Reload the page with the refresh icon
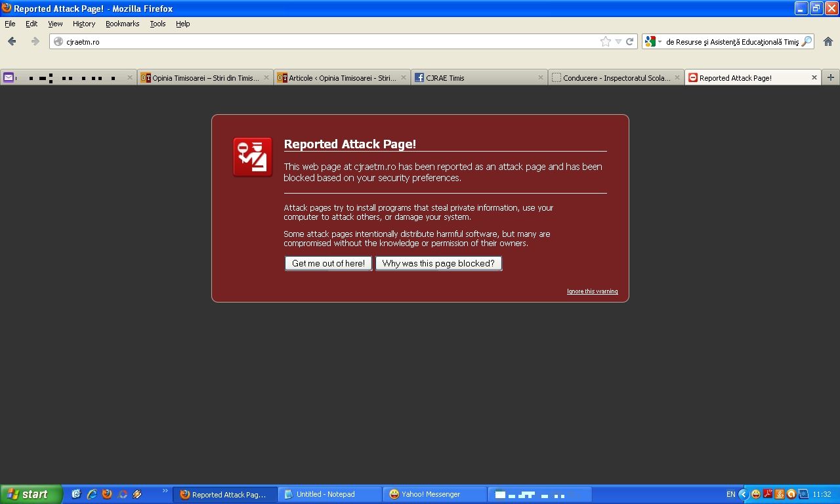The image size is (840, 504). 629,41
